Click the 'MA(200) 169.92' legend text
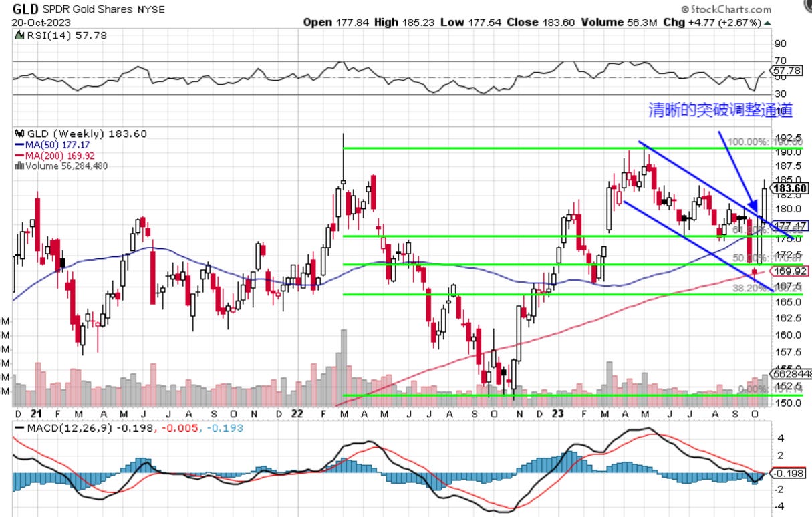 [x=59, y=155]
